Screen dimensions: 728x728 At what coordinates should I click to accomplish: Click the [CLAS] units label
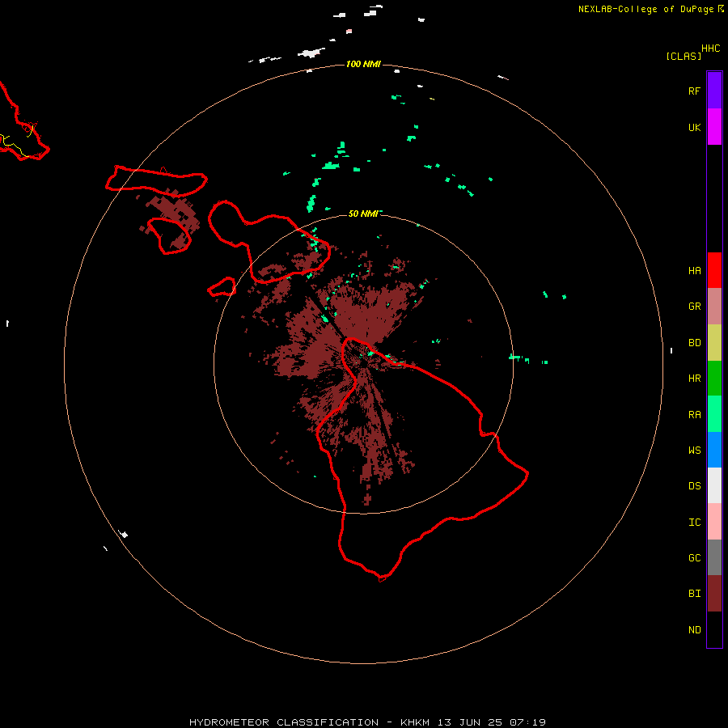point(684,56)
